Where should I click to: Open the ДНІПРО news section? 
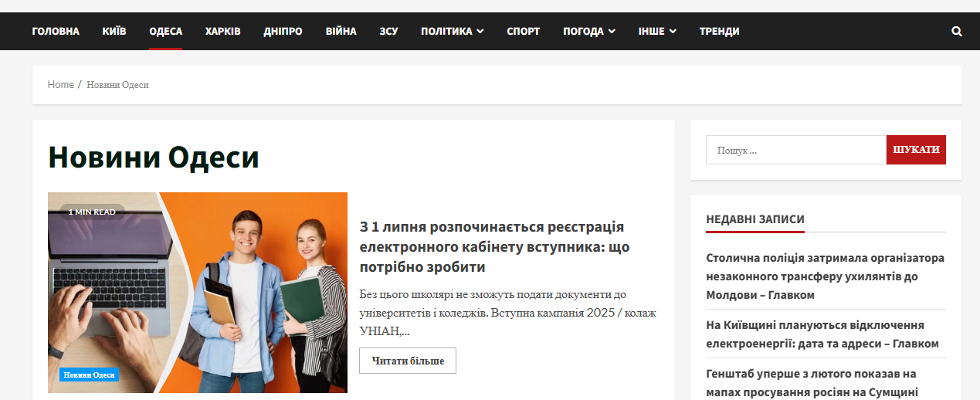tap(283, 32)
